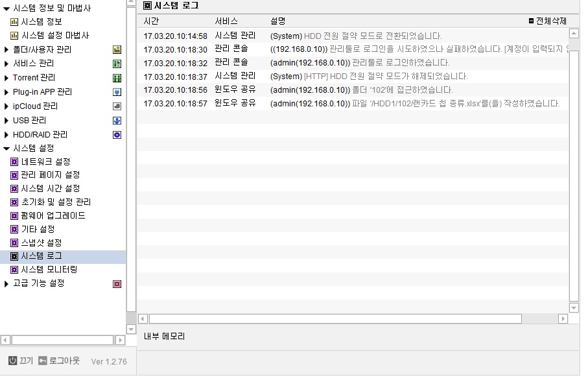Click the 설명 column header
The width and height of the screenshot is (588, 382).
pyautogui.click(x=278, y=21)
